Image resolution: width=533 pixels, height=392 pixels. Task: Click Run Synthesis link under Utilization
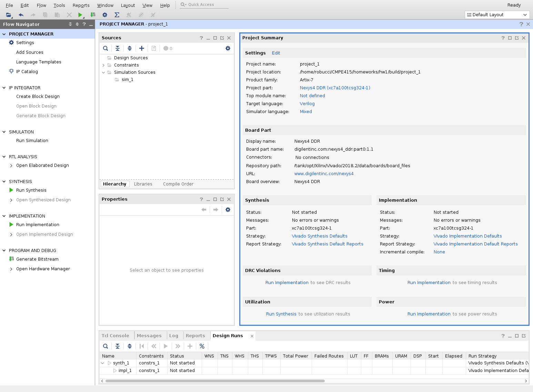(x=281, y=314)
